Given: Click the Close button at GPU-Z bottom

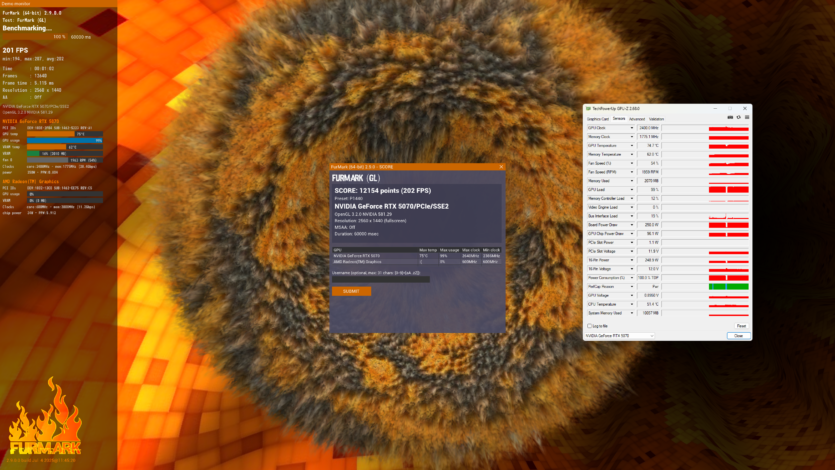Looking at the screenshot, I should coord(738,336).
